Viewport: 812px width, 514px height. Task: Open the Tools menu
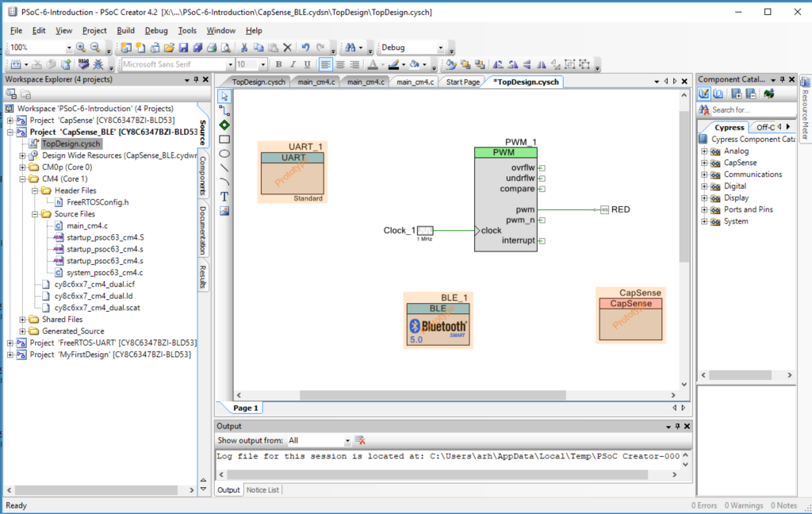coord(187,31)
